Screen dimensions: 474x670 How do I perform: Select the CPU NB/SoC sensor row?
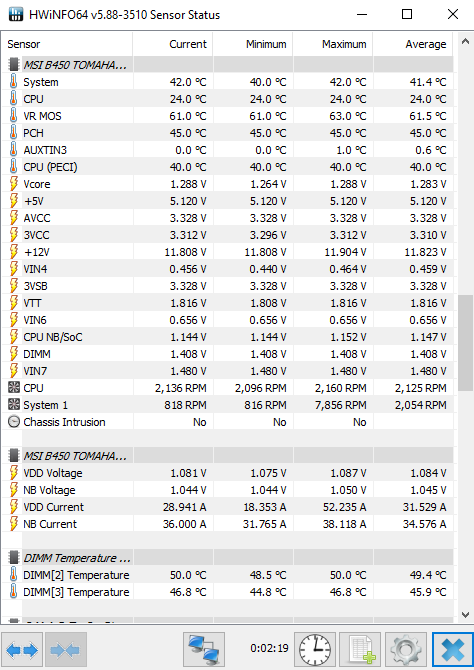click(227, 337)
